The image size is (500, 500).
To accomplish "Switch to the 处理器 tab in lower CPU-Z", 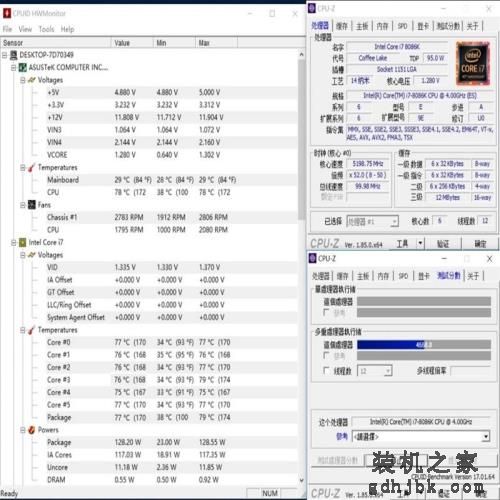I will (321, 276).
